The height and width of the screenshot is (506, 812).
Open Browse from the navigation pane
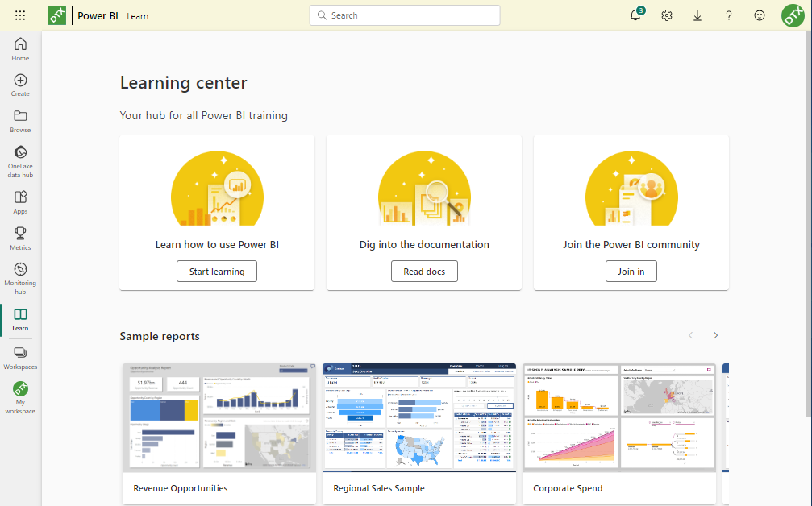point(19,122)
